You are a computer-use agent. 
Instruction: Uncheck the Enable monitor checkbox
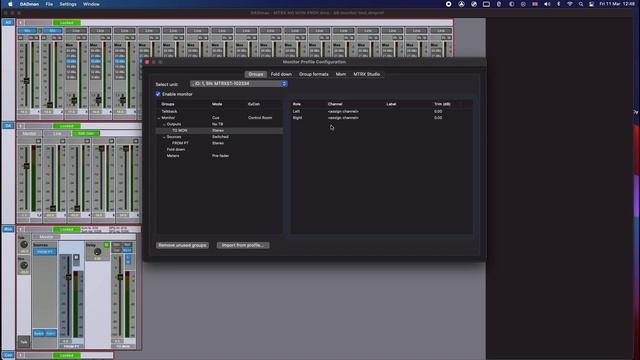click(x=158, y=94)
